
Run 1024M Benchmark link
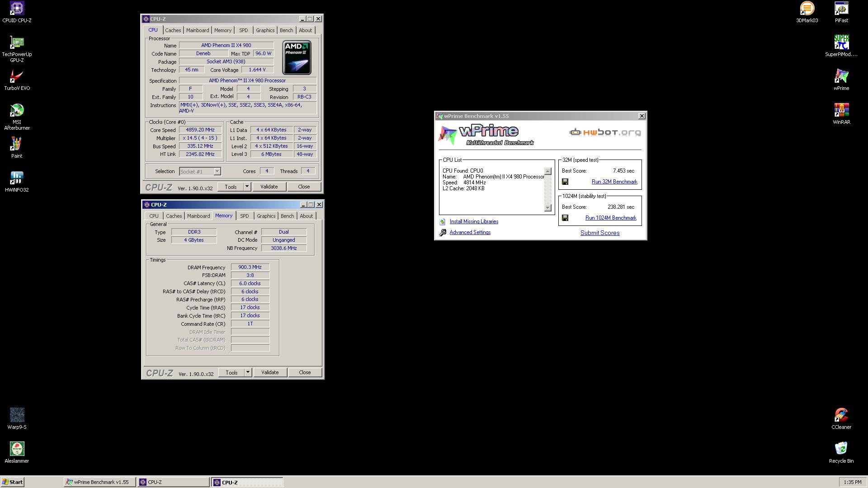point(611,218)
